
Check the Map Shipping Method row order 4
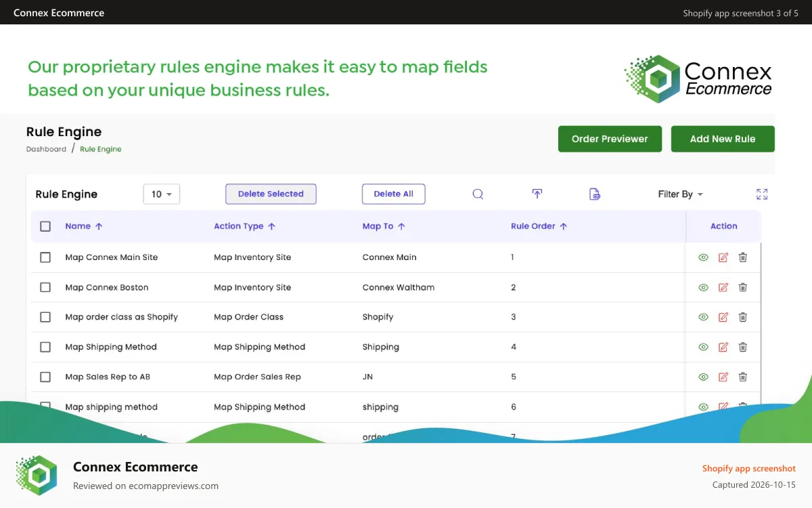45,347
